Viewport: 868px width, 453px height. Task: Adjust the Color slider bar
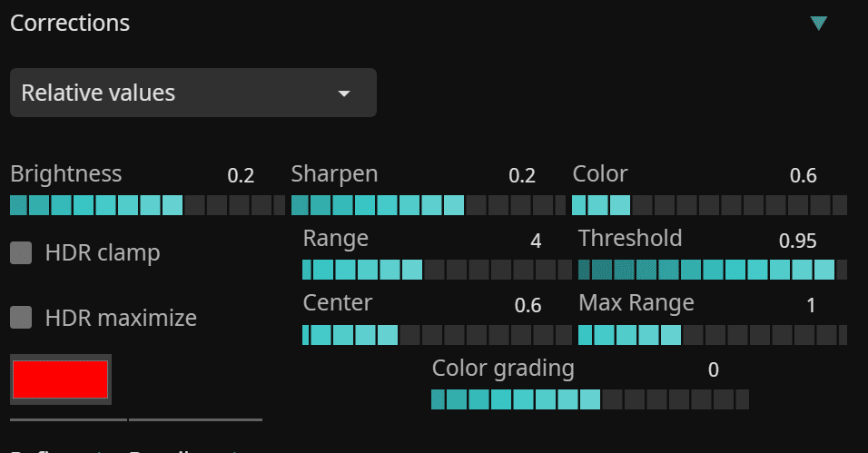tap(710, 205)
